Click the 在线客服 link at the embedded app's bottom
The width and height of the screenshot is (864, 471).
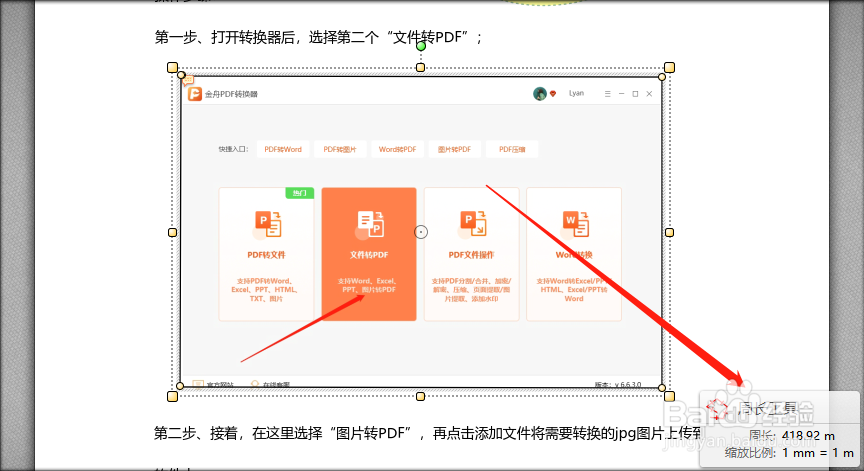tap(271, 384)
